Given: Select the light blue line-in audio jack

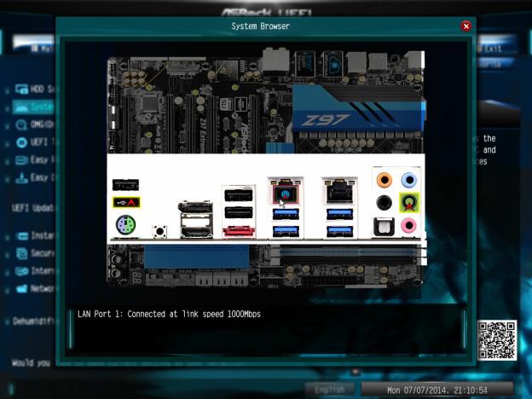Looking at the screenshot, I should click(x=409, y=180).
